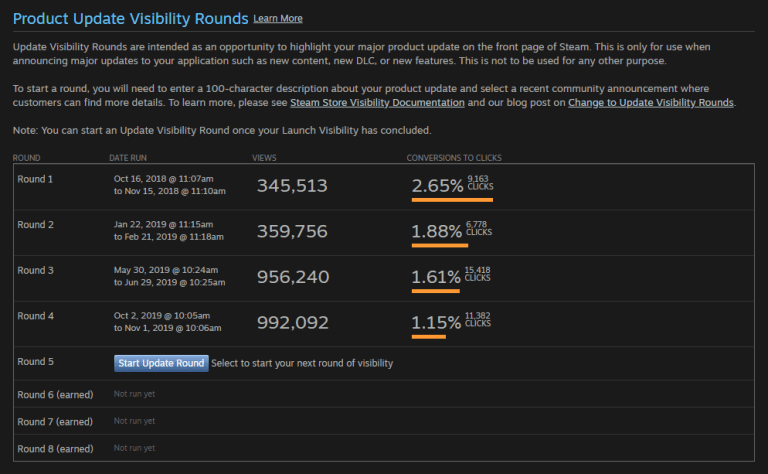Click the orange bar under 1.15%
This screenshot has height=474, width=768.
[428, 337]
